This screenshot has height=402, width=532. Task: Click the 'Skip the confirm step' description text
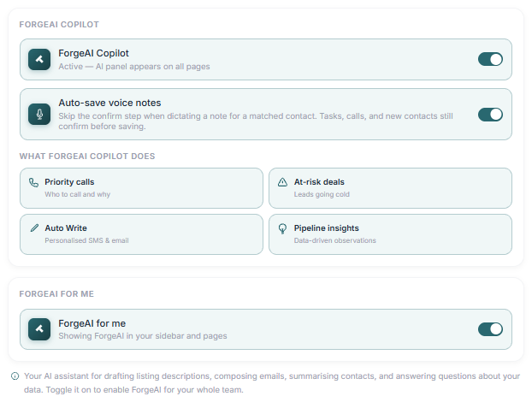click(256, 121)
